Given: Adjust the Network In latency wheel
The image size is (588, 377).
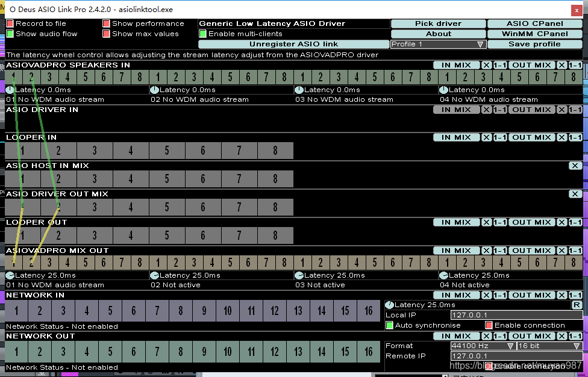Looking at the screenshot, I should coord(390,305).
